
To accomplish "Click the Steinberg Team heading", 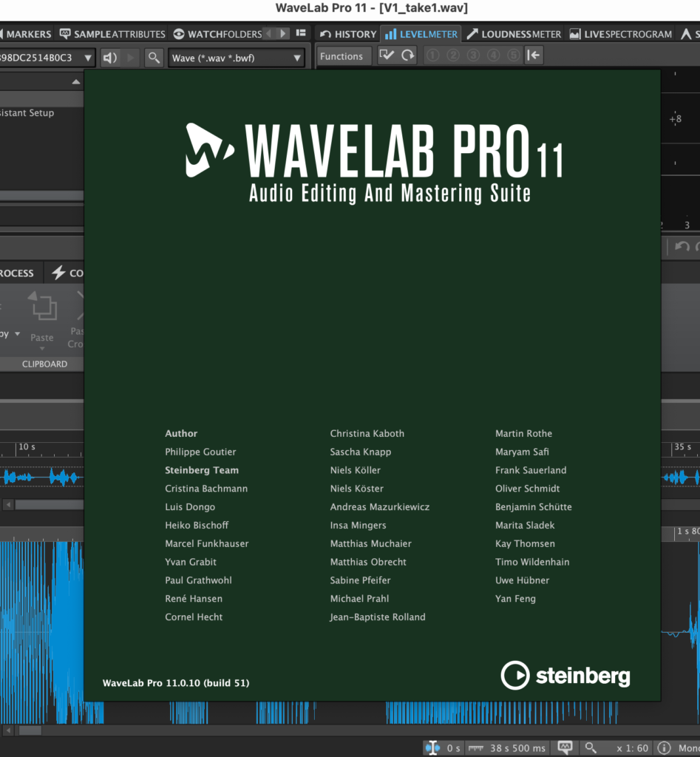I will click(202, 470).
